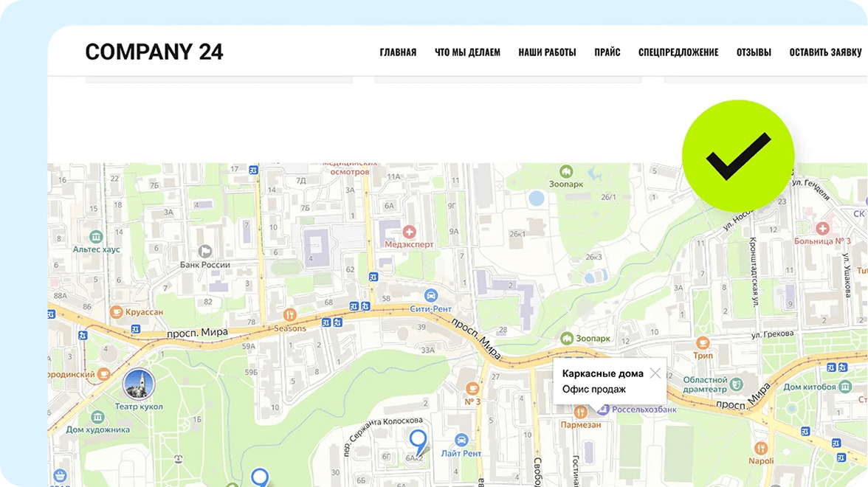Close the Каркасные дома map balloon

pos(655,373)
